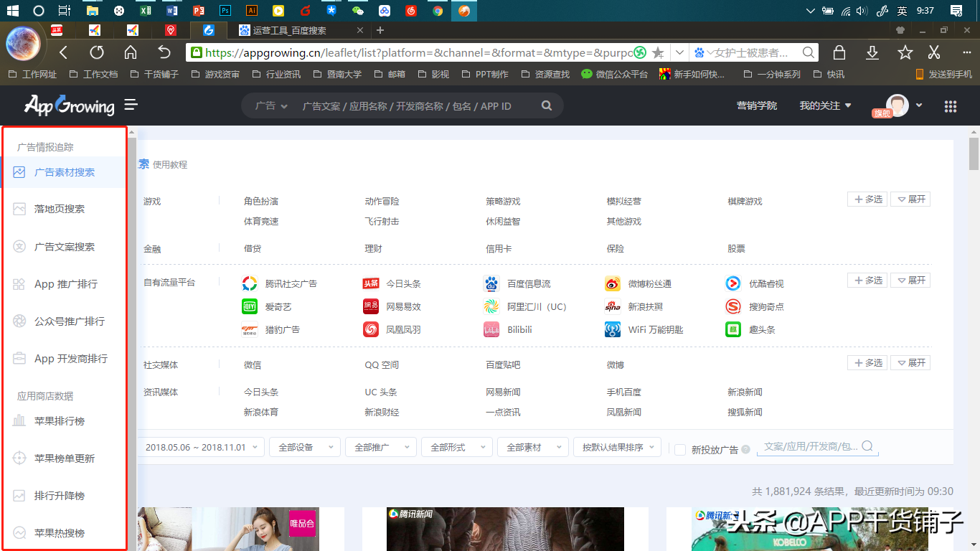Image resolution: width=980 pixels, height=551 pixels.
Task: Select the 新浪扶翼 platform icon
Action: pos(612,306)
